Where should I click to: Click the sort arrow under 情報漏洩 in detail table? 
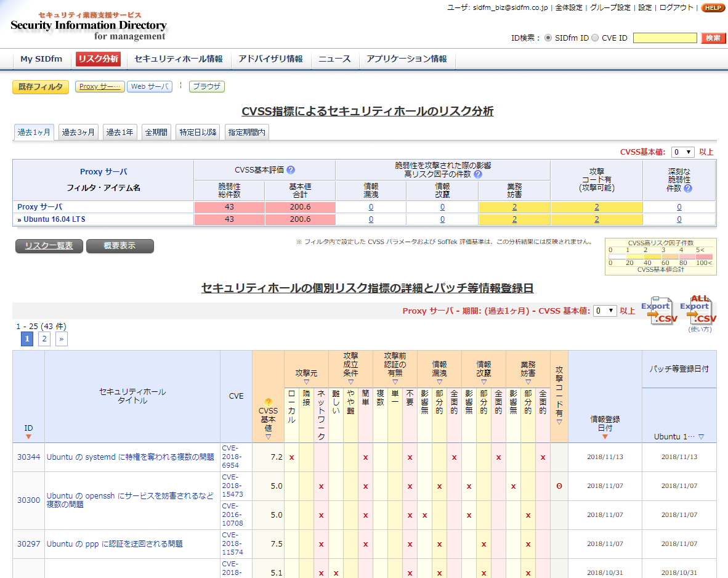(x=439, y=382)
